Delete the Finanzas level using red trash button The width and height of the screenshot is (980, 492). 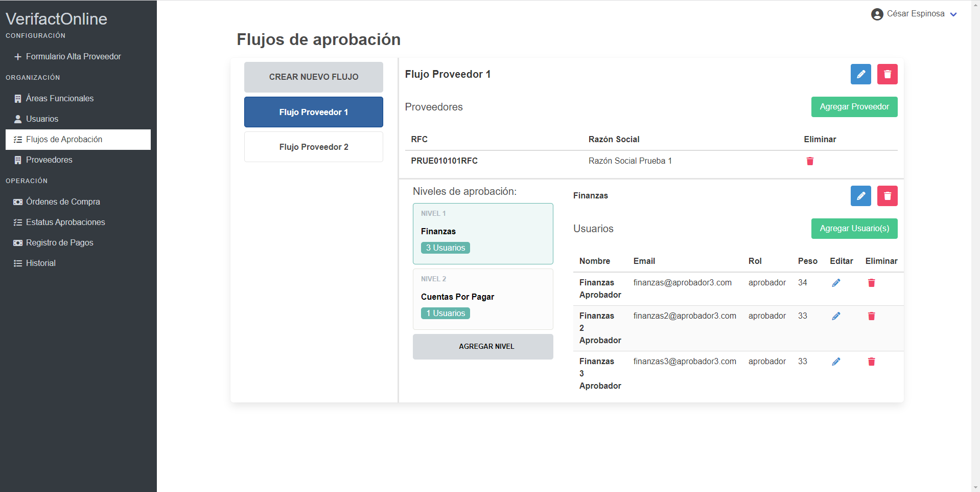pos(887,196)
